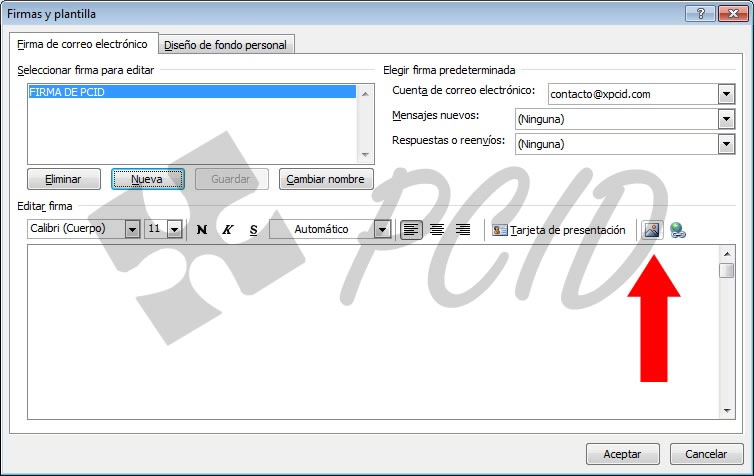Click the insert picture icon
Screen dimensions: 754x476
652,230
